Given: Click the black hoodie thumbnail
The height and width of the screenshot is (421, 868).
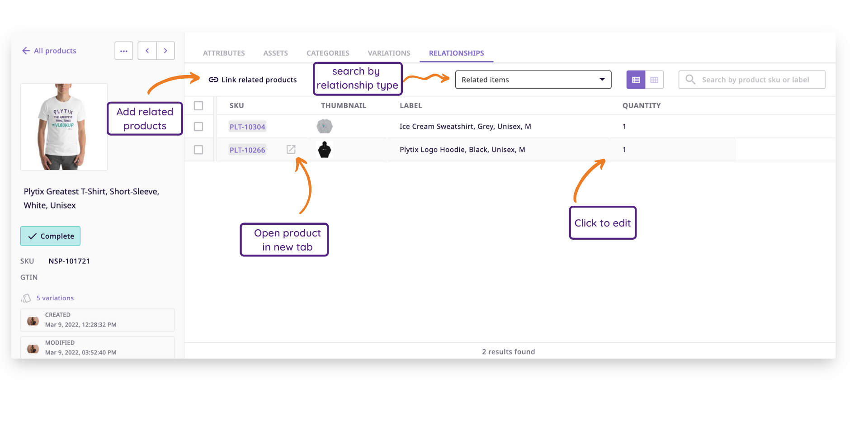Looking at the screenshot, I should (325, 149).
